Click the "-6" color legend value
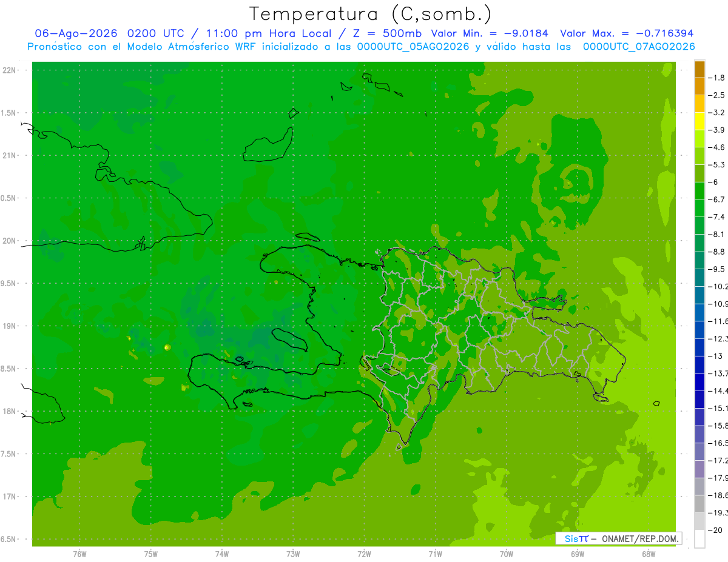The width and height of the screenshot is (728, 562). click(713, 182)
